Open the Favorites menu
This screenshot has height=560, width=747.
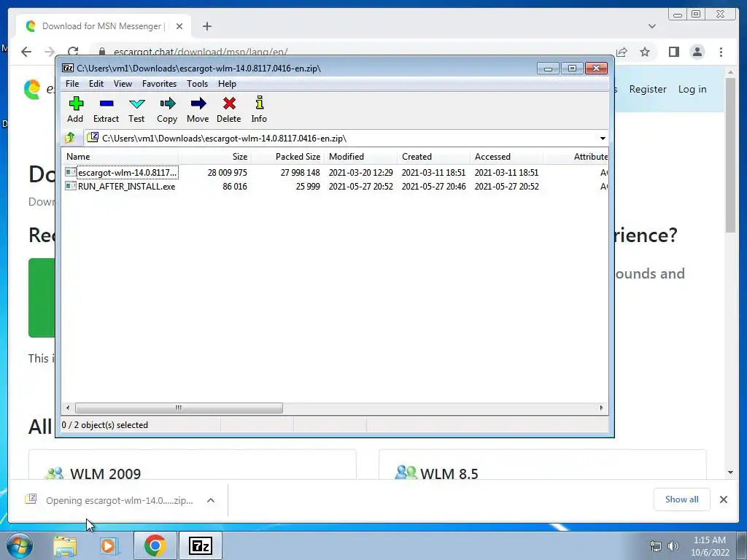(x=159, y=84)
